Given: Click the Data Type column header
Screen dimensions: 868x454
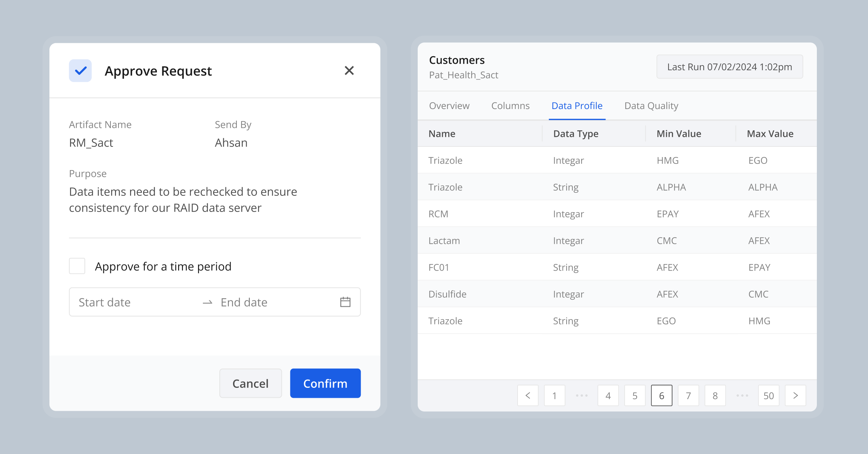Looking at the screenshot, I should point(576,134).
